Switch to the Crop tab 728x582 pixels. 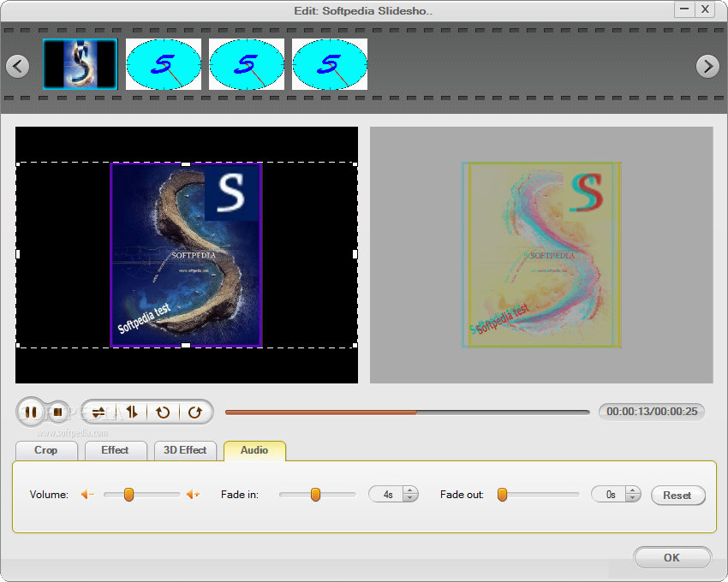tap(46, 450)
